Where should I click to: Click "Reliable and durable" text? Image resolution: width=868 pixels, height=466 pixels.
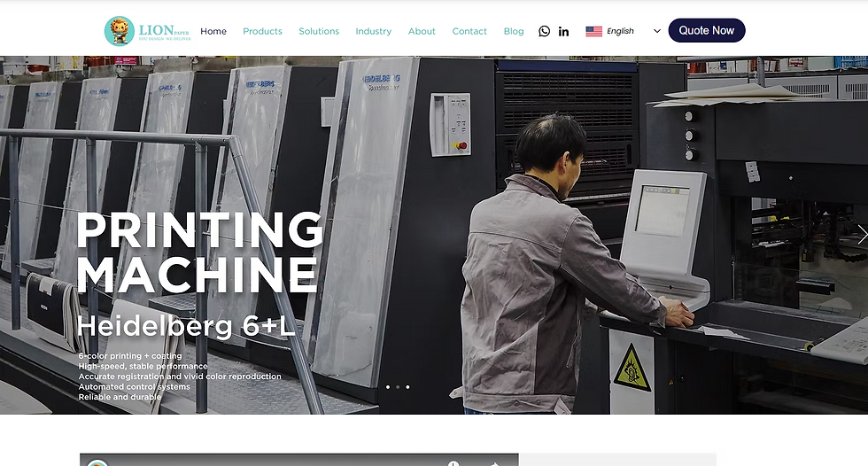coord(120,397)
